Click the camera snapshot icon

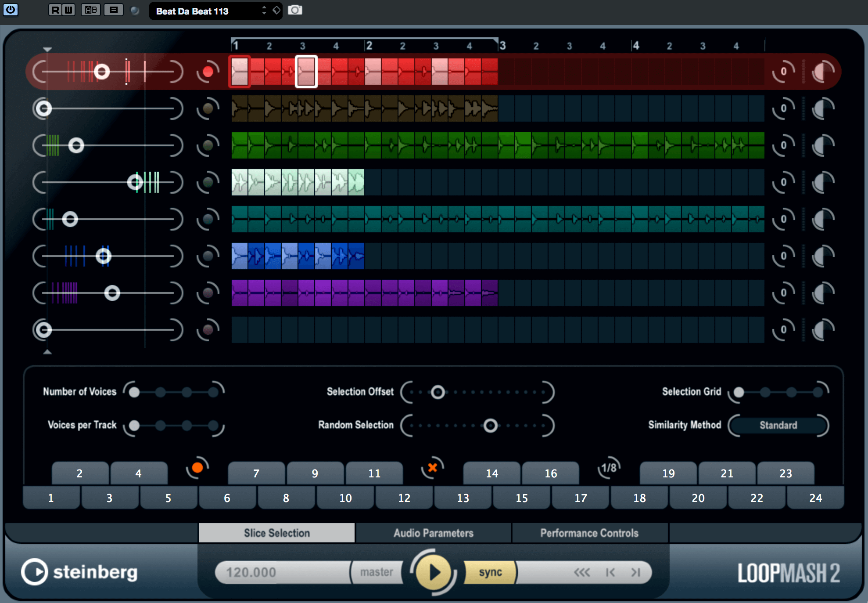coord(295,10)
